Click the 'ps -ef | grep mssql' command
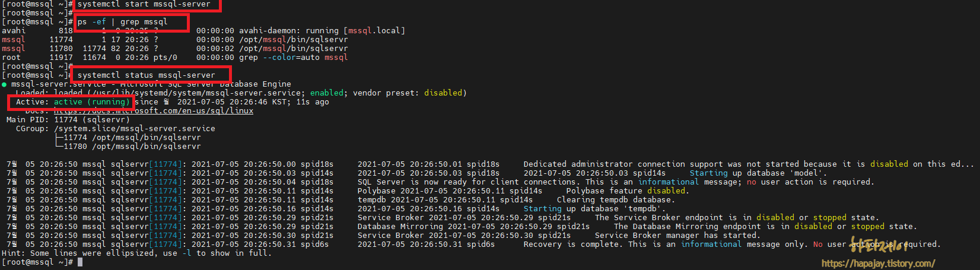Image resolution: width=980 pixels, height=270 pixels. click(123, 22)
